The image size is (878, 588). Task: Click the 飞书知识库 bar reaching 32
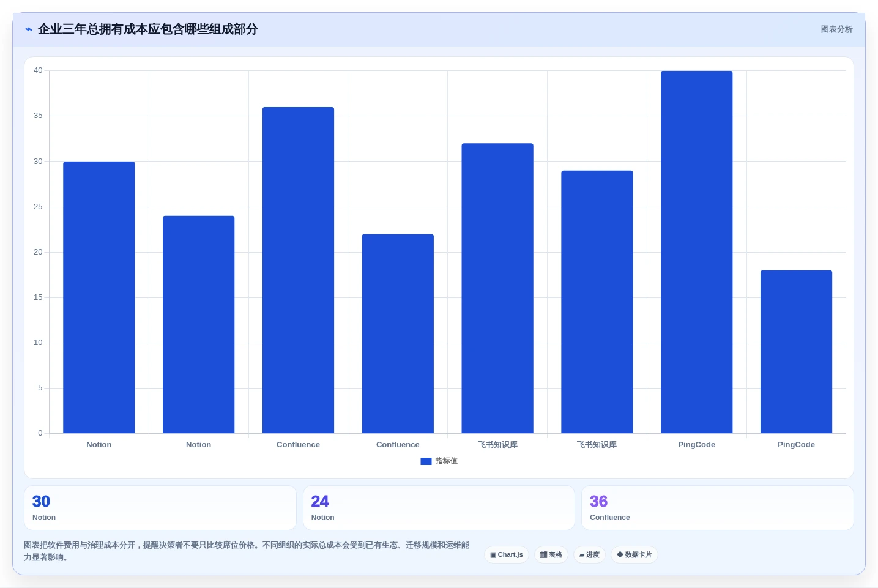497,288
